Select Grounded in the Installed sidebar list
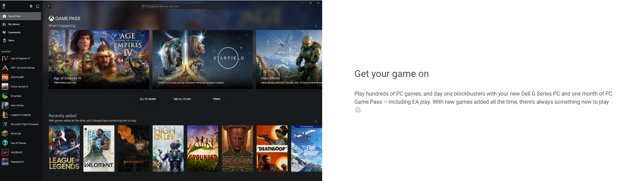644x181 pixels. 21,96
